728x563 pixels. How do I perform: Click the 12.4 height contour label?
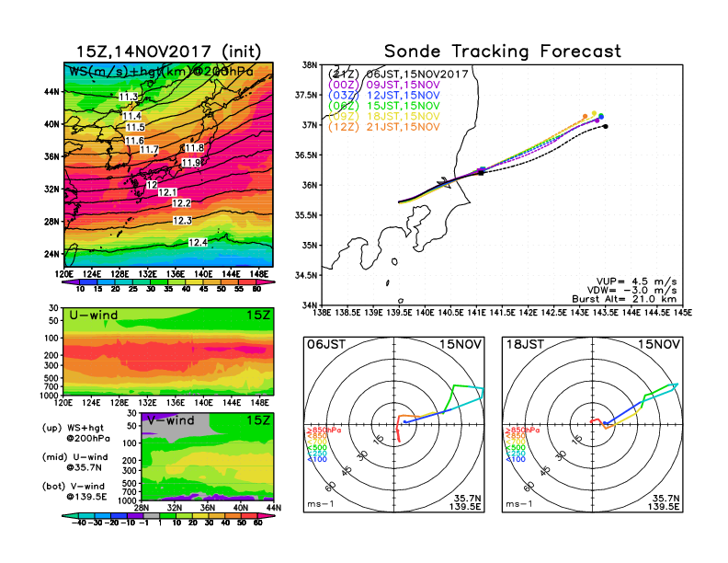pyautogui.click(x=198, y=243)
